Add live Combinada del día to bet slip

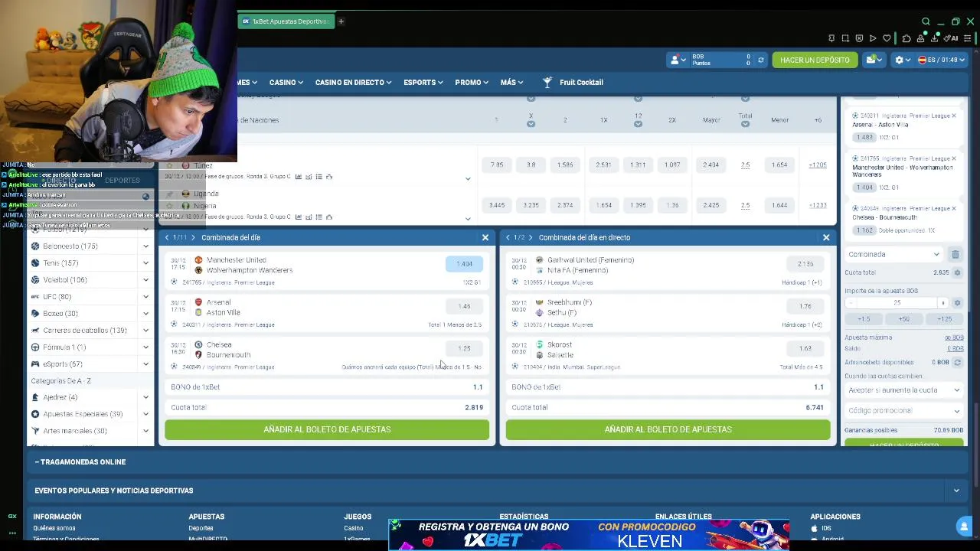(x=668, y=429)
